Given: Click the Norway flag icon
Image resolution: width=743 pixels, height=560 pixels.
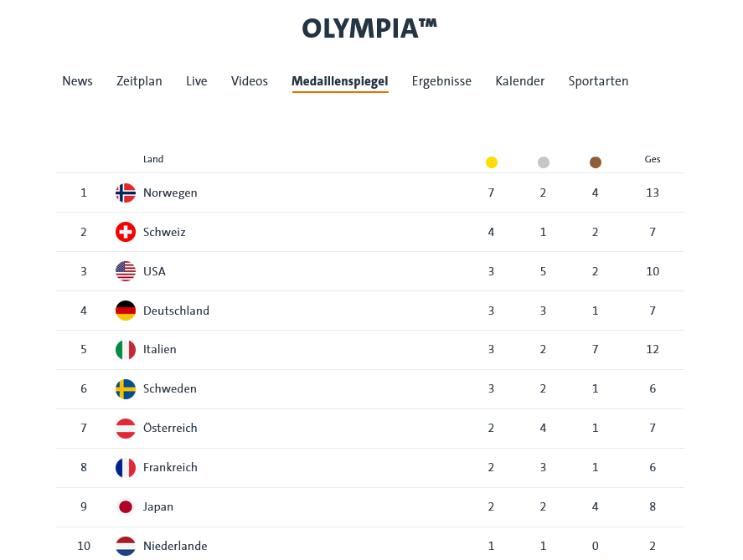Looking at the screenshot, I should (x=126, y=193).
